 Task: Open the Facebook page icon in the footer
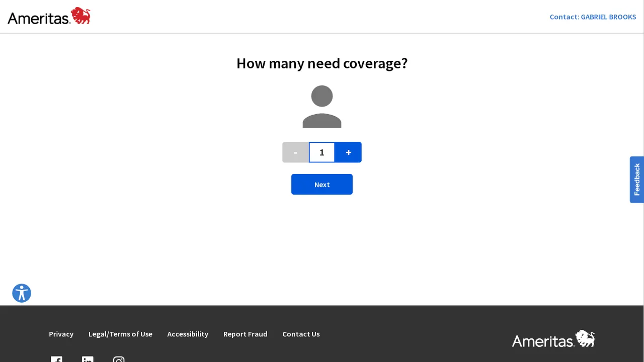[x=56, y=359]
